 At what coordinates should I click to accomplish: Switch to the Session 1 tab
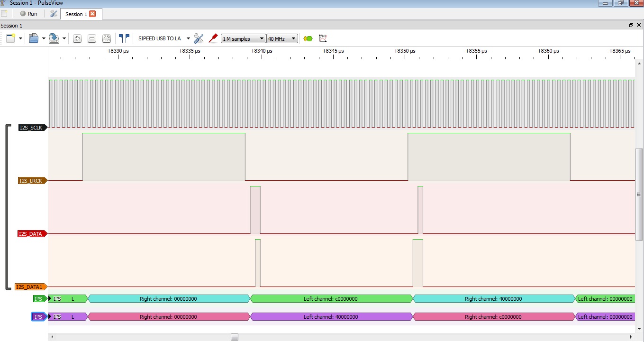pyautogui.click(x=76, y=14)
